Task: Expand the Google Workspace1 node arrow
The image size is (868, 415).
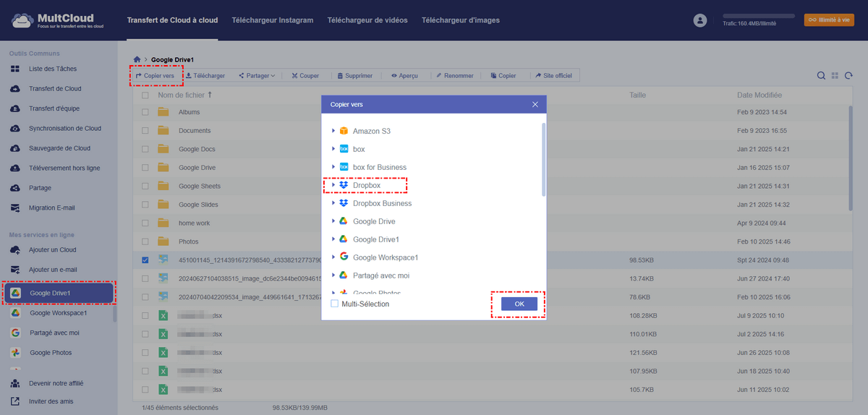Action: 333,257
